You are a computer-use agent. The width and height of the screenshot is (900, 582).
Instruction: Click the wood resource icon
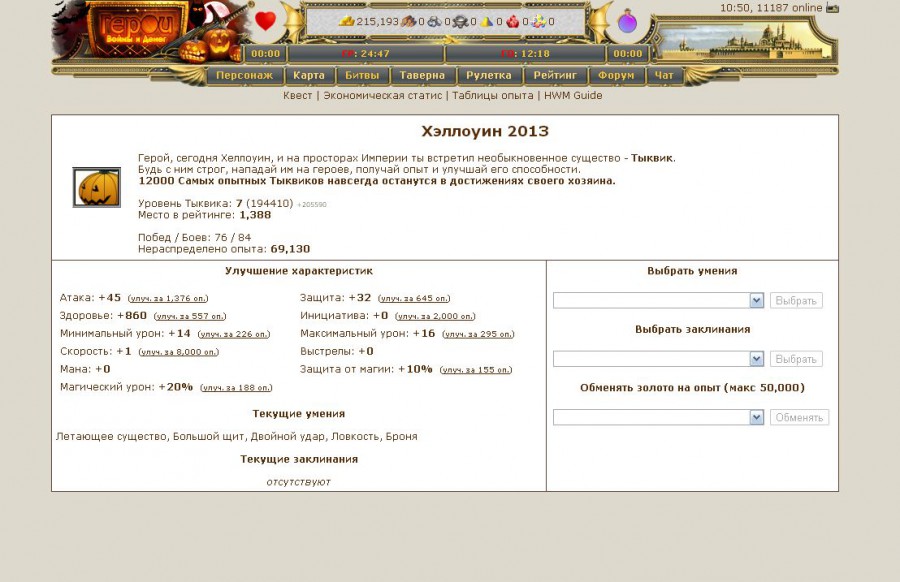click(x=408, y=21)
